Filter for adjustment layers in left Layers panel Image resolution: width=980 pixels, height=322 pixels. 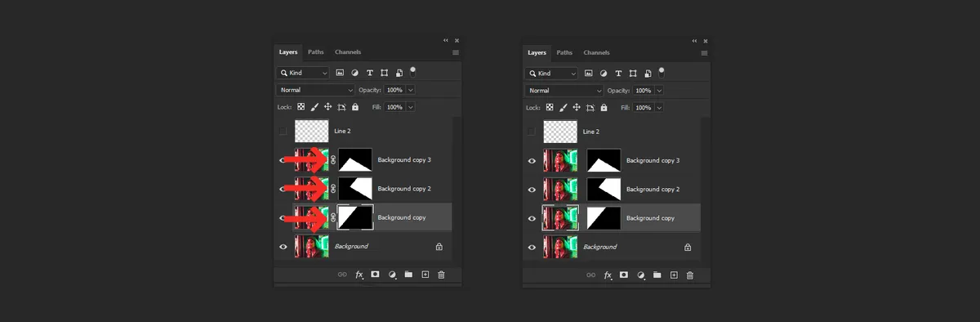click(x=355, y=73)
